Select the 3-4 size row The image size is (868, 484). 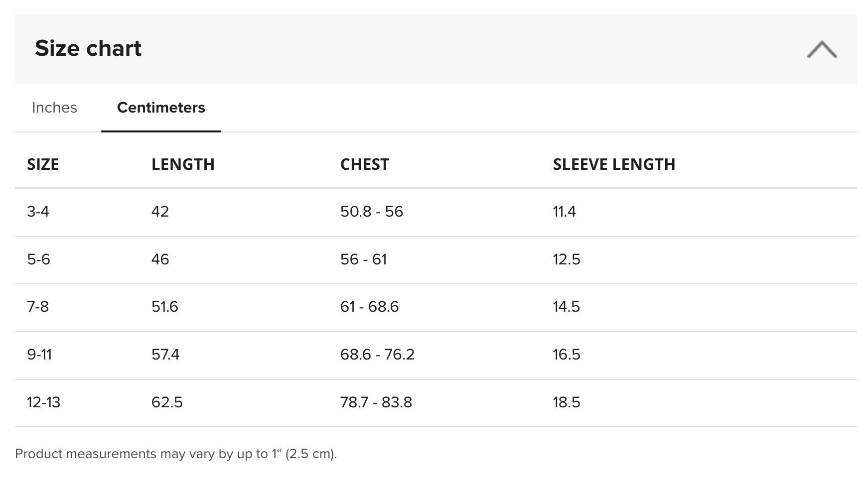436,212
